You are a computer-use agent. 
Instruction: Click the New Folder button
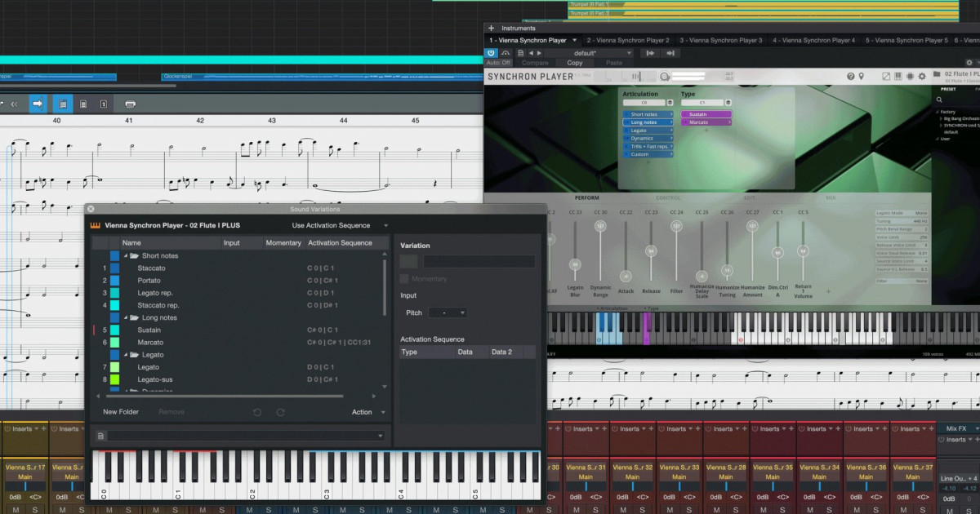(121, 412)
